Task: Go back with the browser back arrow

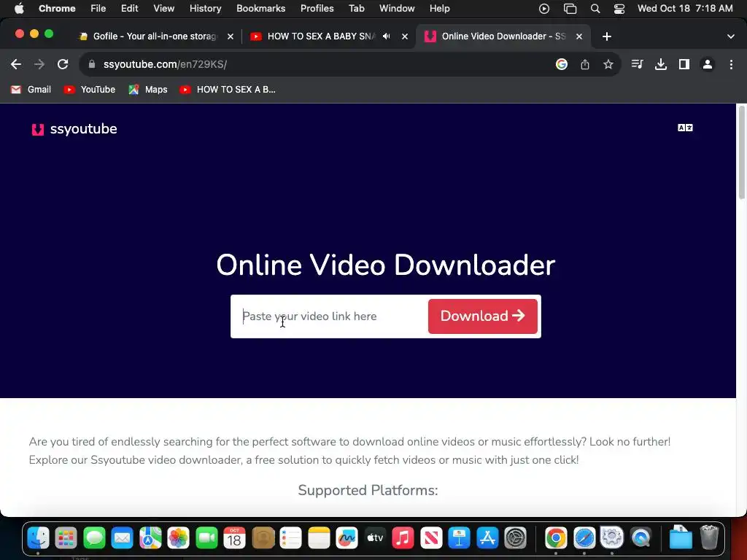Action: pyautogui.click(x=16, y=64)
